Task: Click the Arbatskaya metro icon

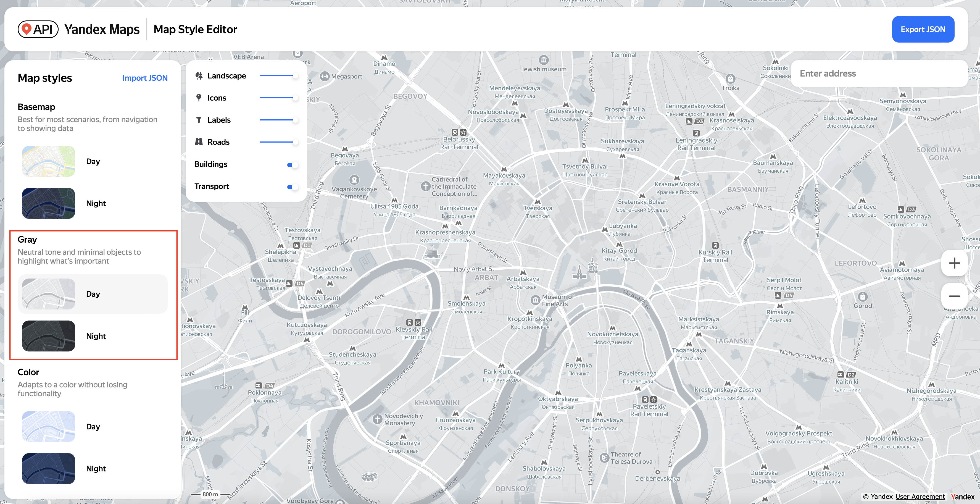Action: point(523,272)
